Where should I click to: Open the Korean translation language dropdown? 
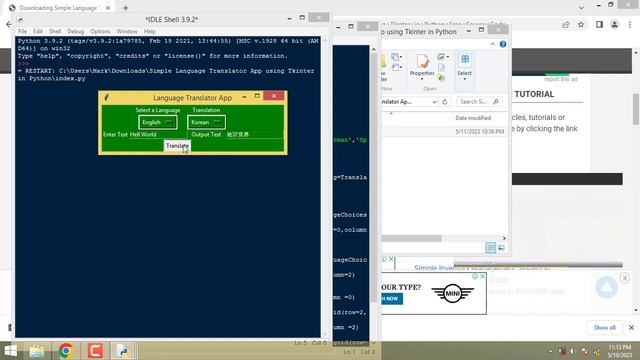point(206,122)
